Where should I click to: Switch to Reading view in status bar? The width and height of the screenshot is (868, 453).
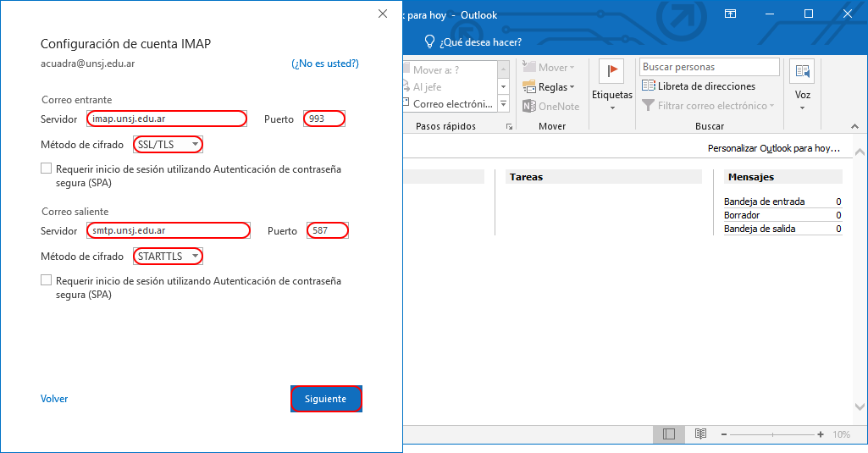coord(700,434)
